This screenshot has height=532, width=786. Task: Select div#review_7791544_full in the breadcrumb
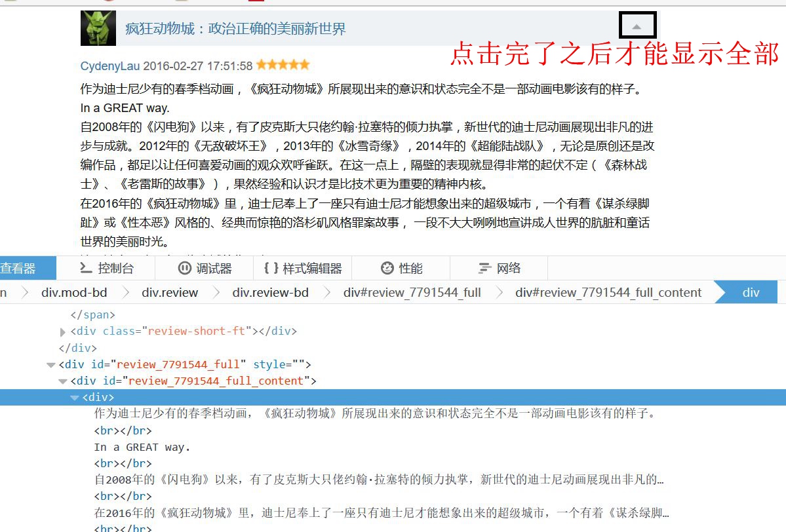tap(412, 293)
